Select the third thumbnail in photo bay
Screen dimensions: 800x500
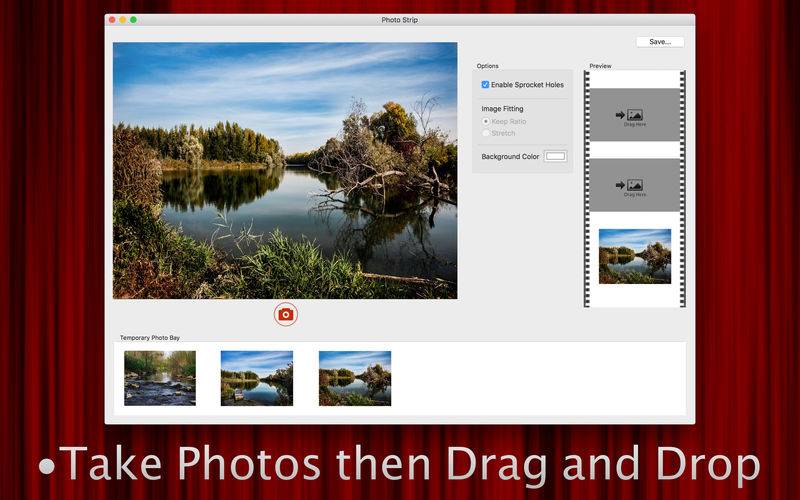tap(355, 378)
